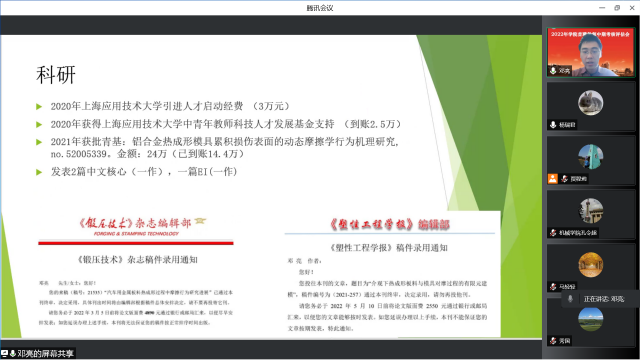Image resolution: width=640 pixels, height=360 pixels.
Task: Click muted mic icon under golden avatar
Action: tap(553, 286)
